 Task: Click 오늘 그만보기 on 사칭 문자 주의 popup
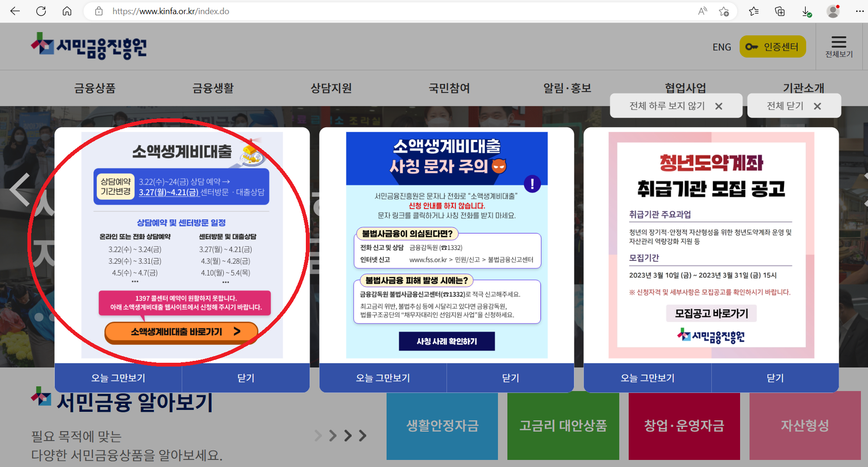(383, 378)
